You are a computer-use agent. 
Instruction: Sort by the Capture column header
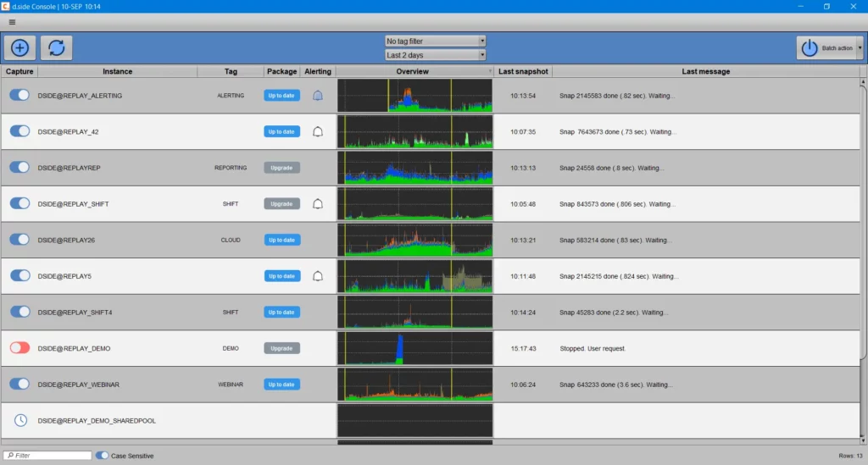[x=19, y=71]
